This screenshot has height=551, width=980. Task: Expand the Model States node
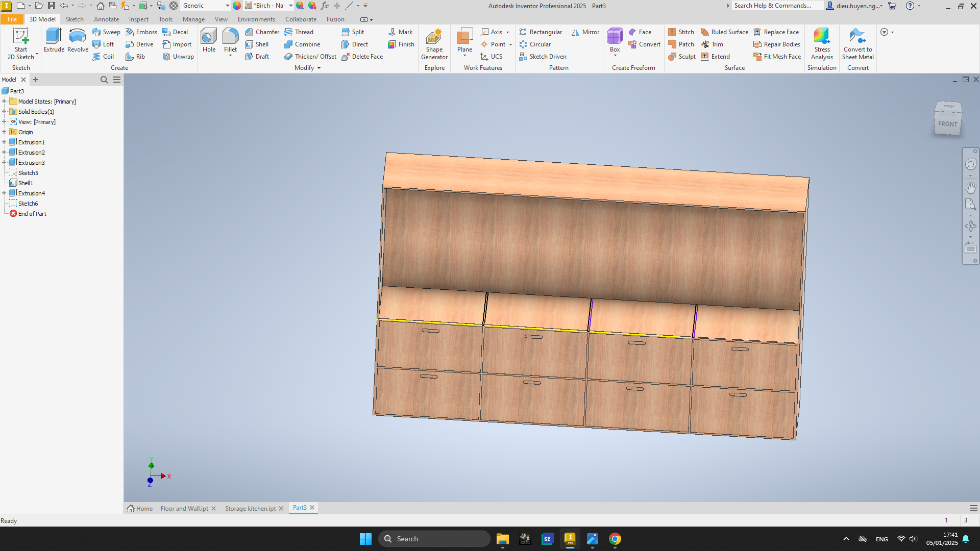[4, 101]
